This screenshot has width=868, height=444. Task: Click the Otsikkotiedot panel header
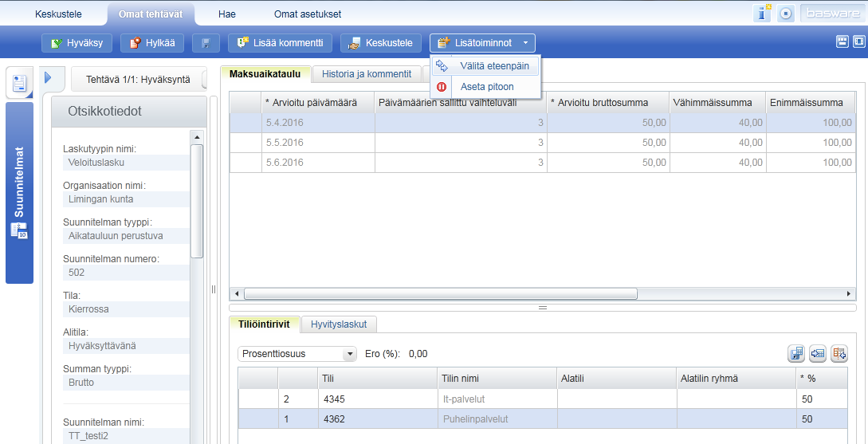[x=129, y=112]
